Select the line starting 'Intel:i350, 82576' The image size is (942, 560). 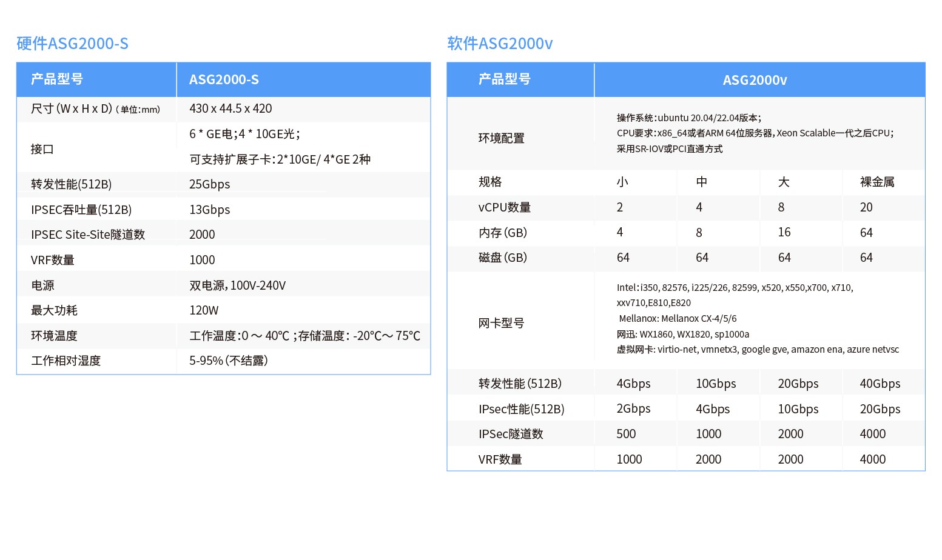pos(735,287)
